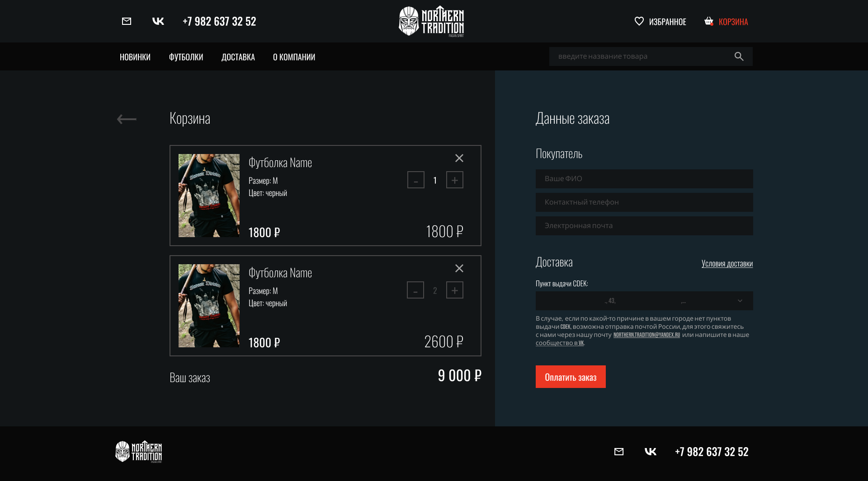Click the first T-shirt product thumbnail
The height and width of the screenshot is (481, 868).
[209, 196]
